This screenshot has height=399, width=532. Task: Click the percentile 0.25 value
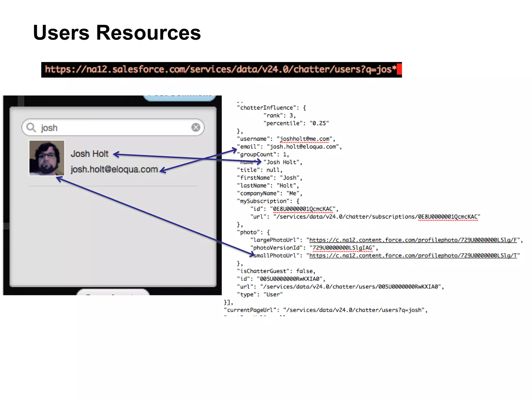[x=319, y=123]
